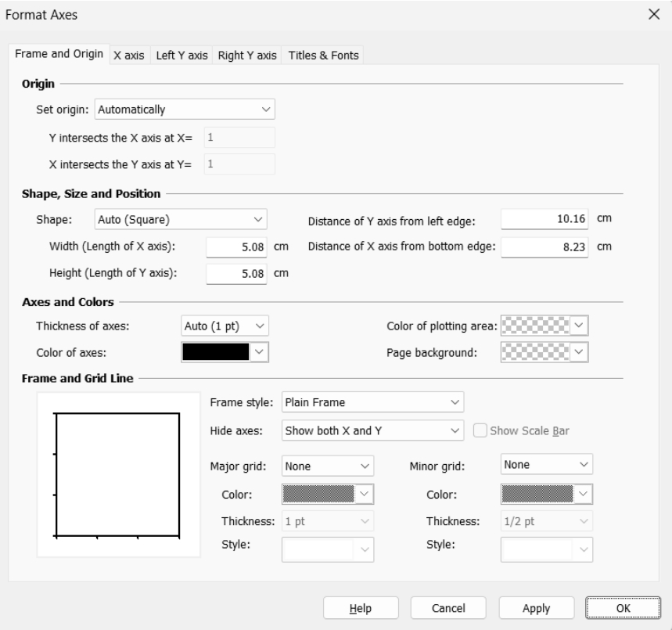Open the Minor grid dropdown
Viewport: 672px width, 630px height.
(546, 465)
